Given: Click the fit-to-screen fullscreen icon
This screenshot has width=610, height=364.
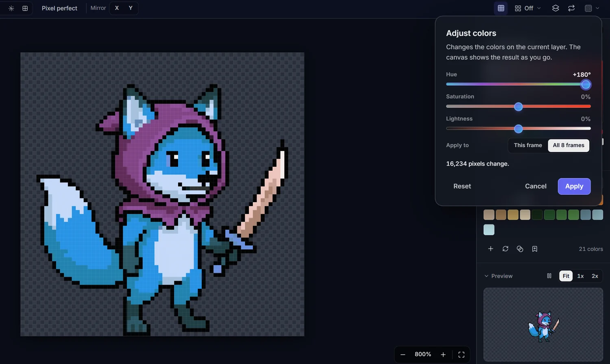Looking at the screenshot, I should pyautogui.click(x=462, y=355).
